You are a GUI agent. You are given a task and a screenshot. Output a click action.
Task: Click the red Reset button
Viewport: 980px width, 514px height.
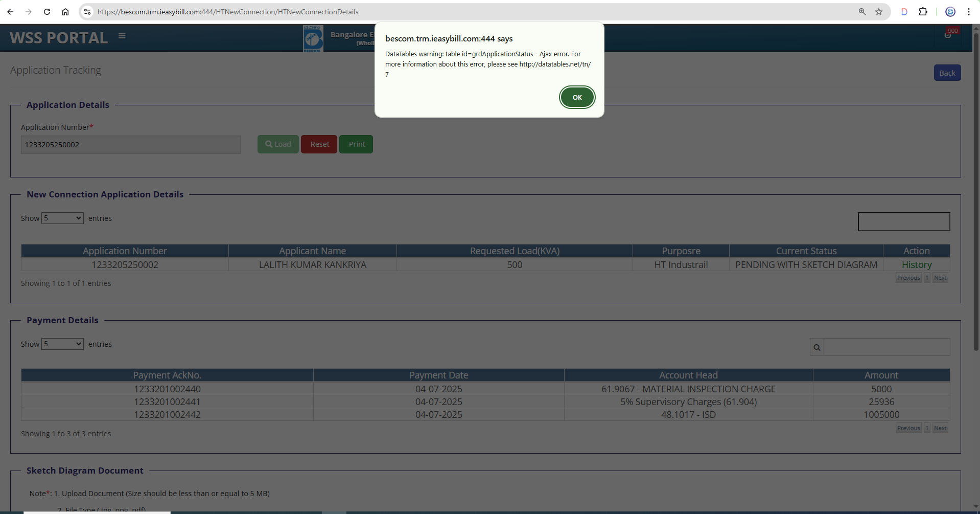point(319,144)
